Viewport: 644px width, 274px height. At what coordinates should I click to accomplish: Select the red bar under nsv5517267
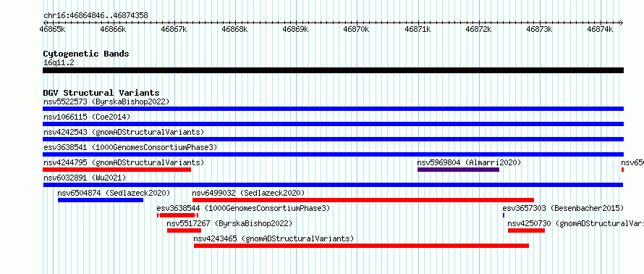184,231
